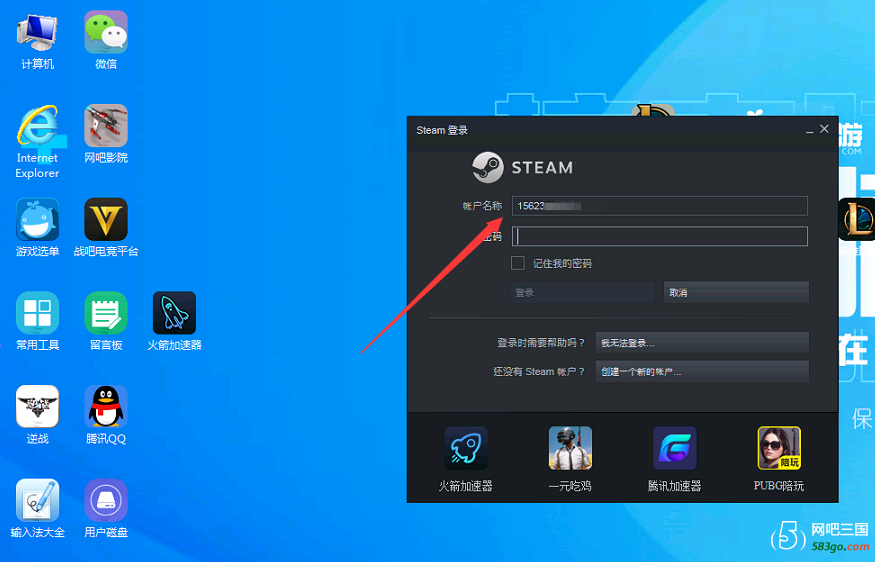The image size is (875, 562).
Task: Focus the 帐户名称 account name field
Action: [659, 206]
